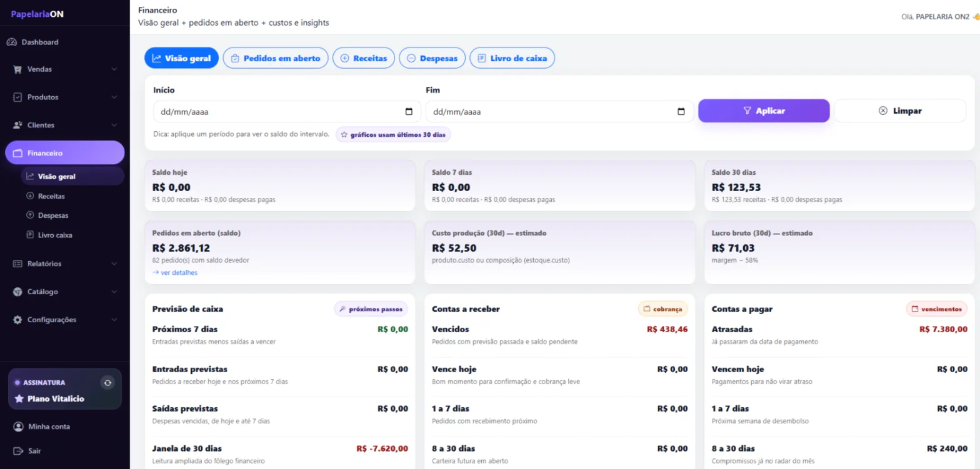Expand the Relatórios menu chevron
This screenshot has width=980, height=469.
(114, 264)
